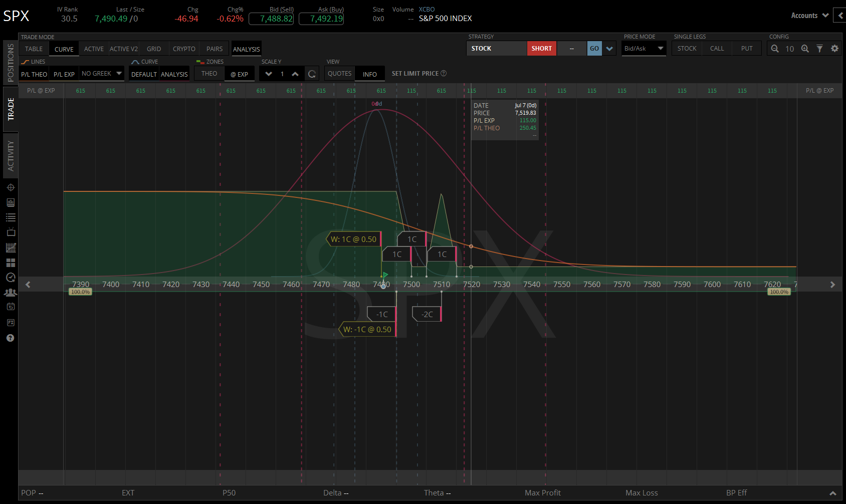Expand the GO strategy dropdown arrow
Image resolution: width=846 pixels, height=504 pixels.
609,49
